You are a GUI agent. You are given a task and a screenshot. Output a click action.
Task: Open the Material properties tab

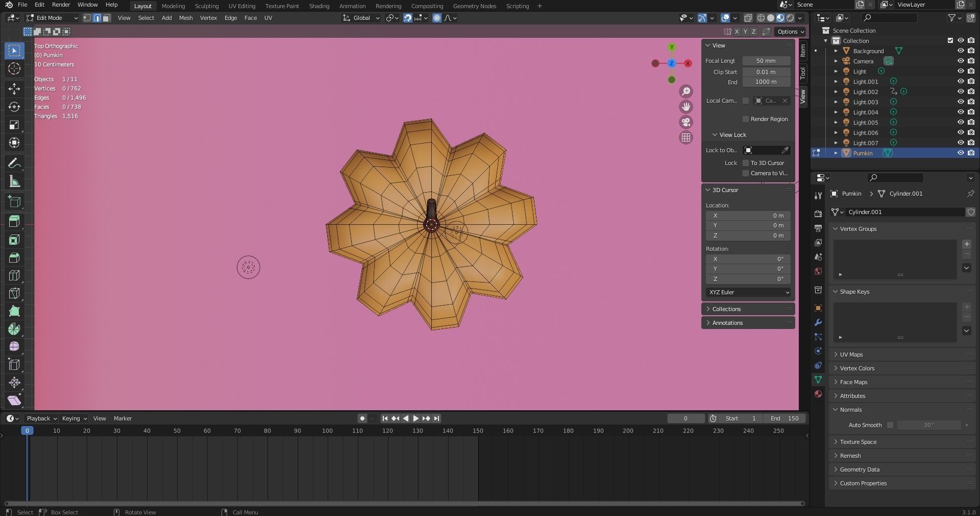(818, 394)
